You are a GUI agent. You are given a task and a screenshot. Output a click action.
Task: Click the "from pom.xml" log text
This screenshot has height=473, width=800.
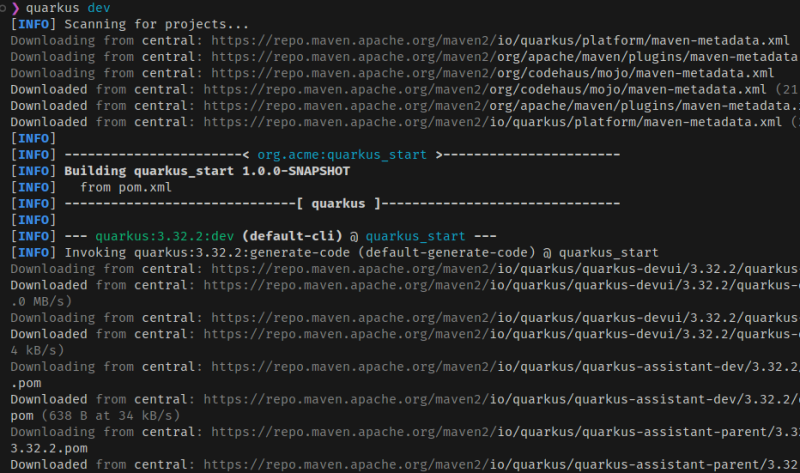pyautogui.click(x=126, y=187)
